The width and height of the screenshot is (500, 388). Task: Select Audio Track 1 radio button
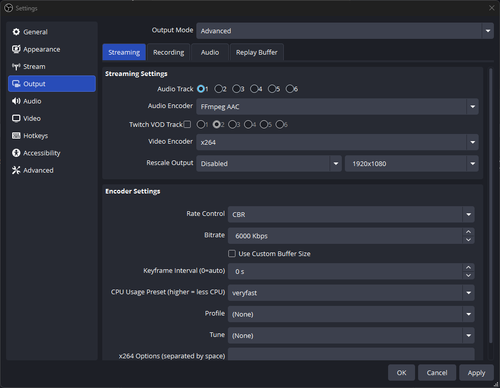(201, 89)
